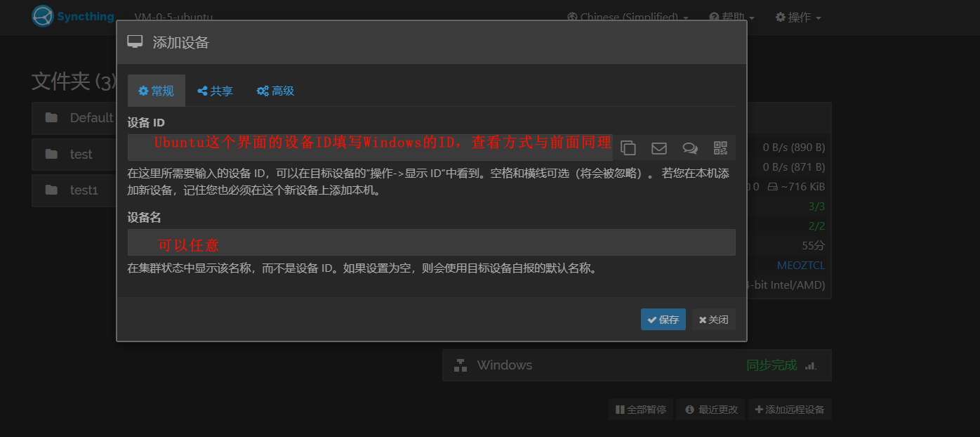This screenshot has width=980, height=437.
Task: Switch to the 高级 tab
Action: point(275,91)
